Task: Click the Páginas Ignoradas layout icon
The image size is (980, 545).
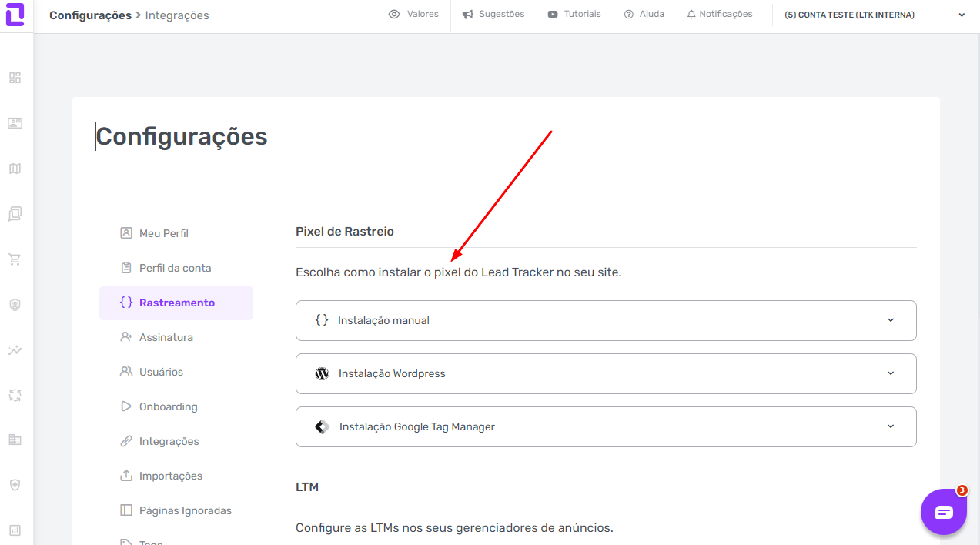Action: pos(126,510)
